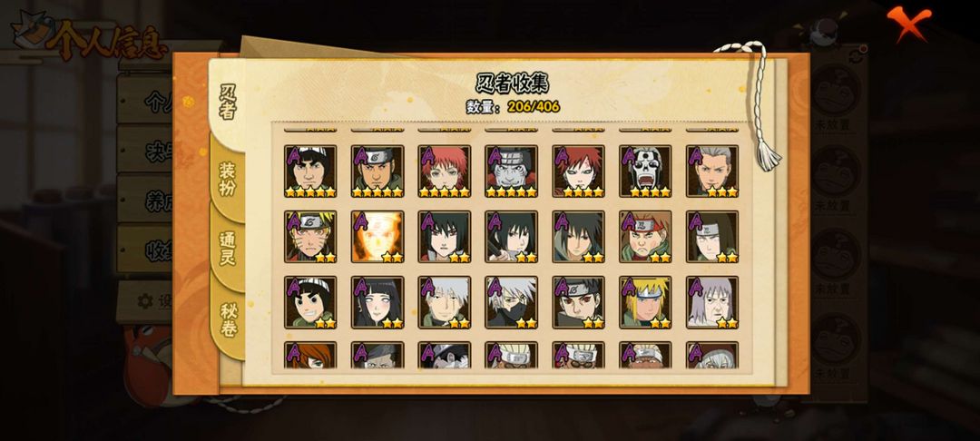Select the Neji long-haired two-star portrait
The image size is (980, 441).
pos(712,237)
